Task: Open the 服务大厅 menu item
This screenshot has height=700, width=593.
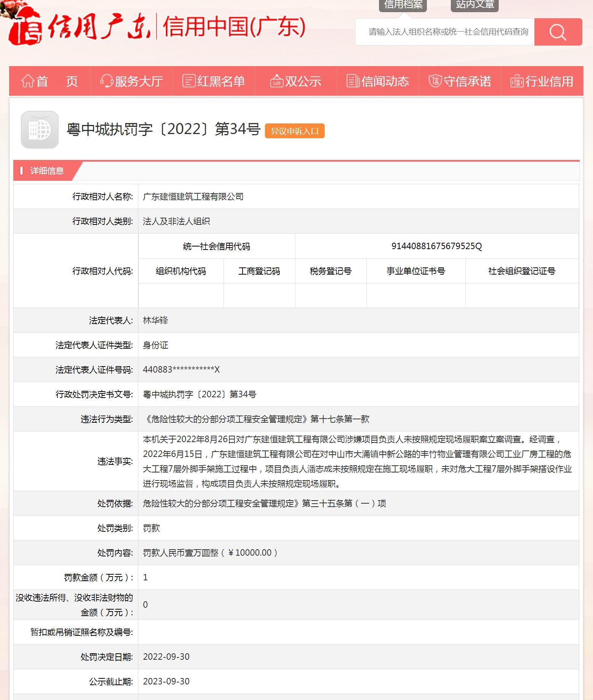Action: [132, 81]
